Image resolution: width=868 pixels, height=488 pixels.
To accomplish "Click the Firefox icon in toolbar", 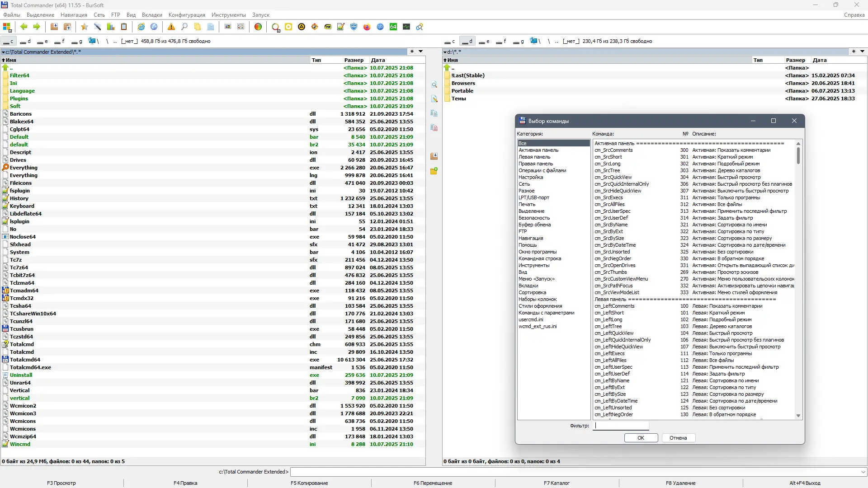I will tap(367, 27).
